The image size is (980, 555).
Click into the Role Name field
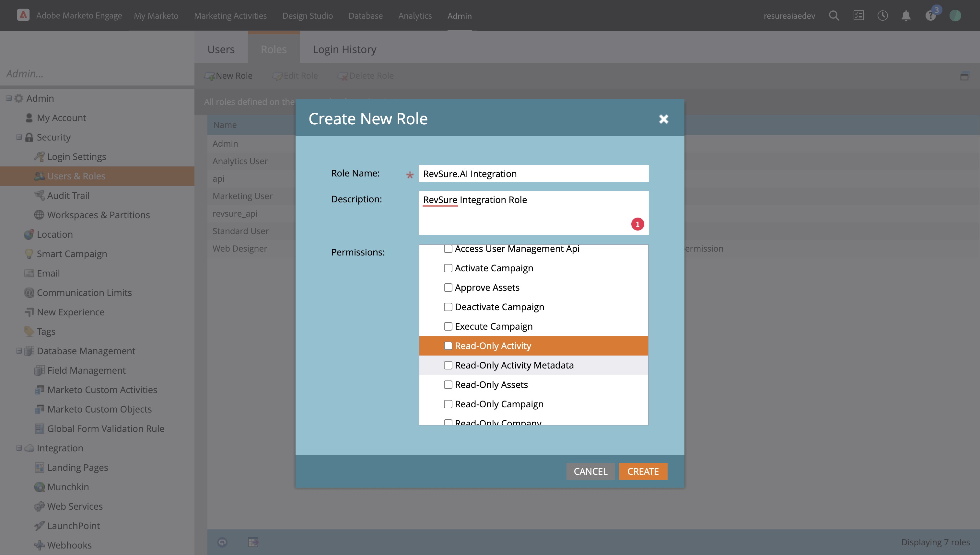tap(533, 174)
